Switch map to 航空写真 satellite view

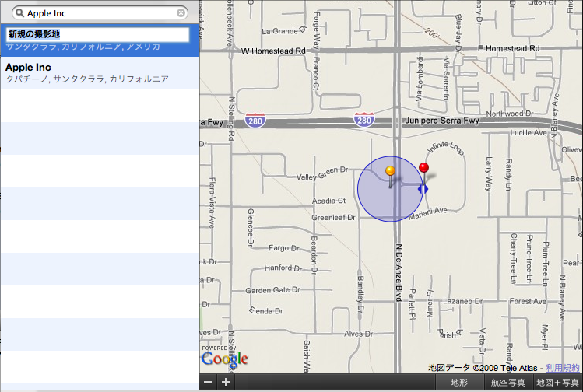click(508, 383)
